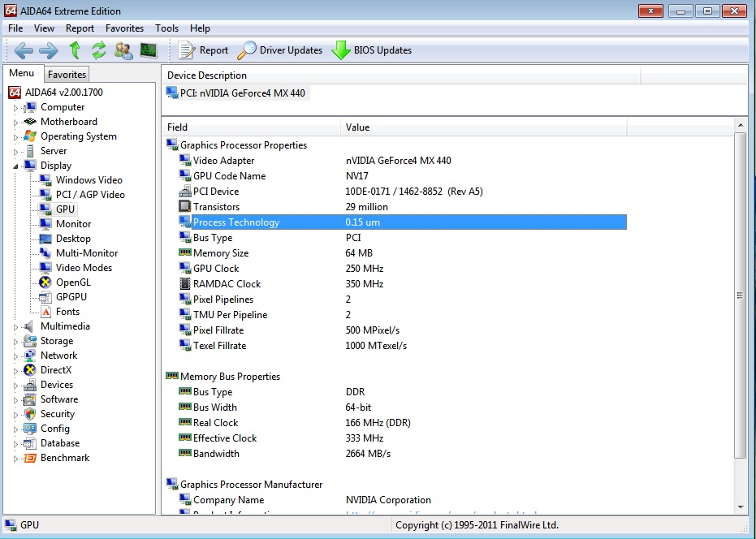
Task: Select the Monitor tree item
Action: tap(73, 224)
